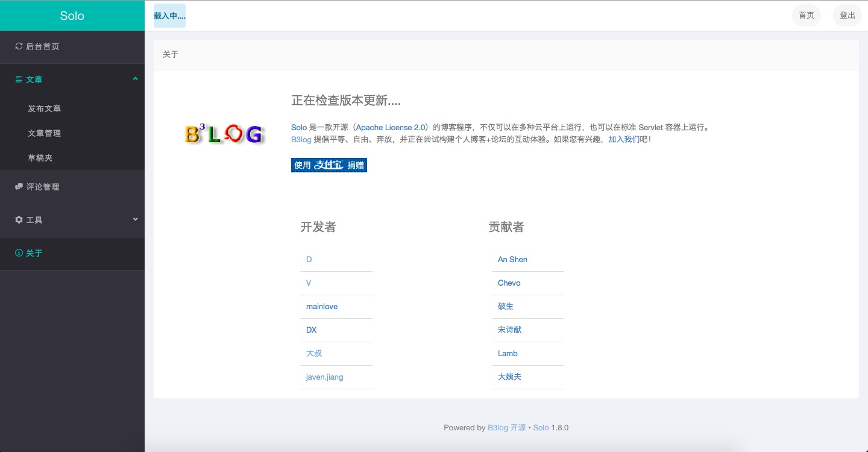Open the Apache License 2.0 link
The width and height of the screenshot is (868, 452).
[x=391, y=127]
